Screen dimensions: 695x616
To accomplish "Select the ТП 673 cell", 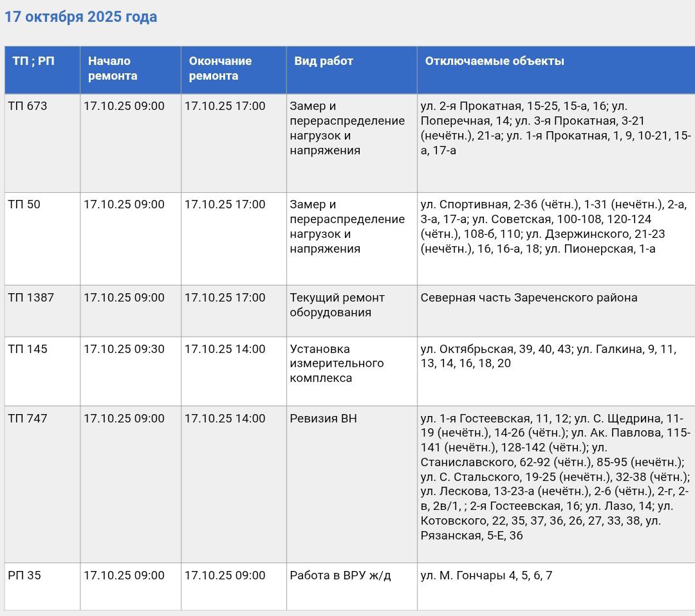I will coord(28,107).
